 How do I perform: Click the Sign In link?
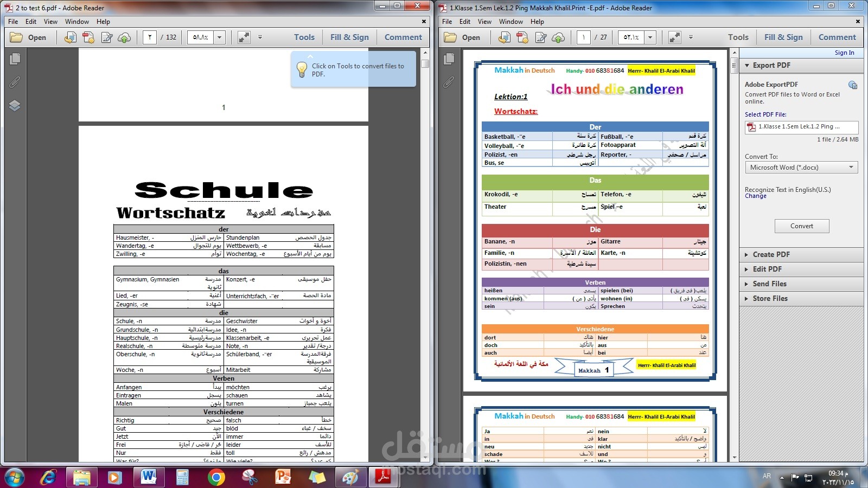[844, 53]
